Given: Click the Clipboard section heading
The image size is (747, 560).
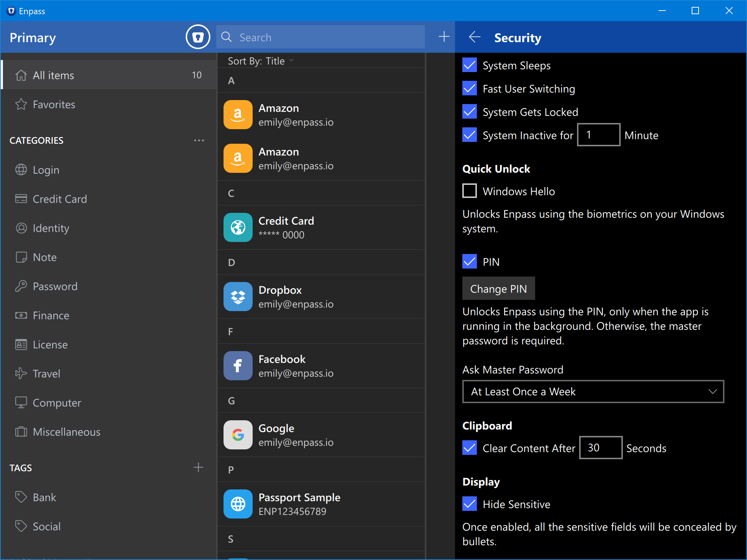Looking at the screenshot, I should [x=487, y=426].
